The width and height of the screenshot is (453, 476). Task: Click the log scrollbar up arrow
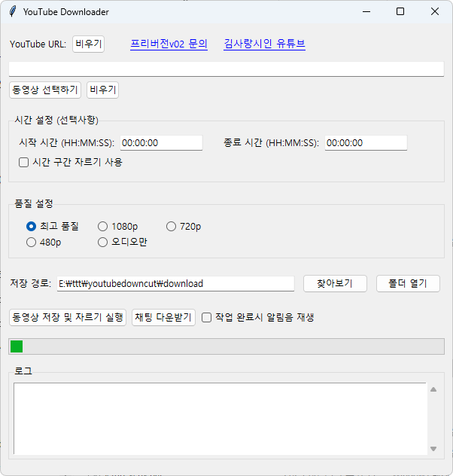433,389
